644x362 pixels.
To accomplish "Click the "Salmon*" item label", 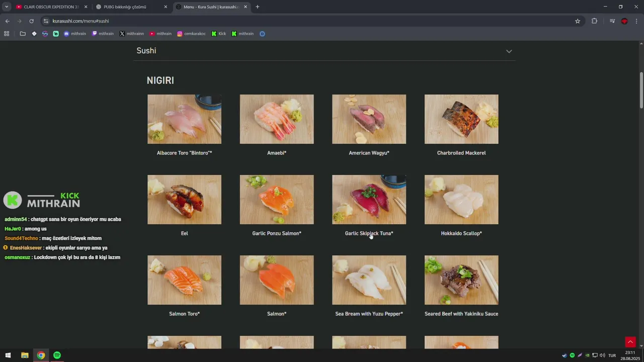I will tap(277, 314).
